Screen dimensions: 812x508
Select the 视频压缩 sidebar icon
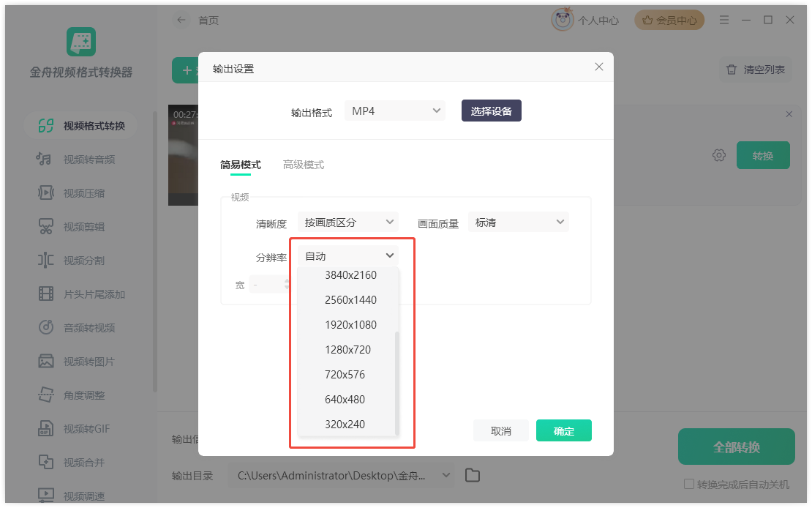[46, 193]
